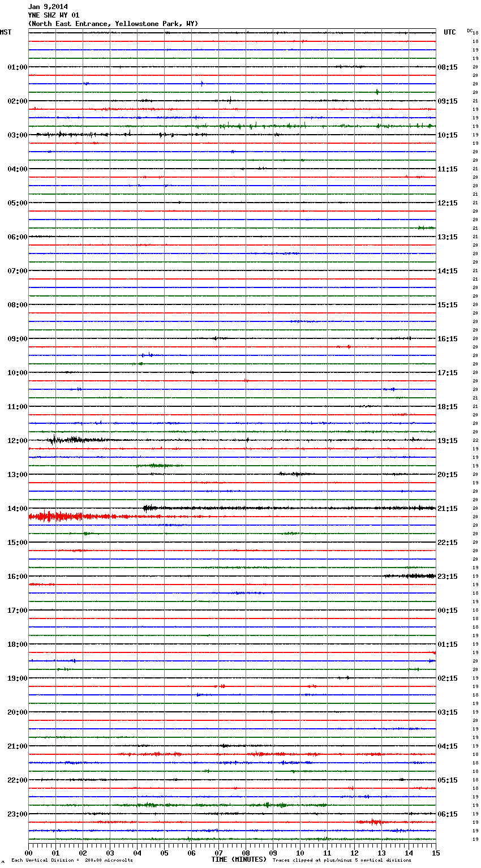The image size is (481, 868).
Task: Click the 01:15 UTC time label
Action: tap(448, 644)
